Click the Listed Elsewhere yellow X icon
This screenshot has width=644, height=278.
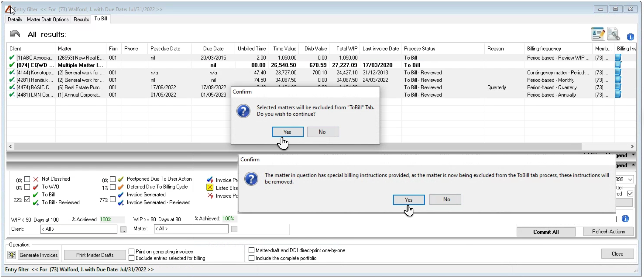(210, 187)
